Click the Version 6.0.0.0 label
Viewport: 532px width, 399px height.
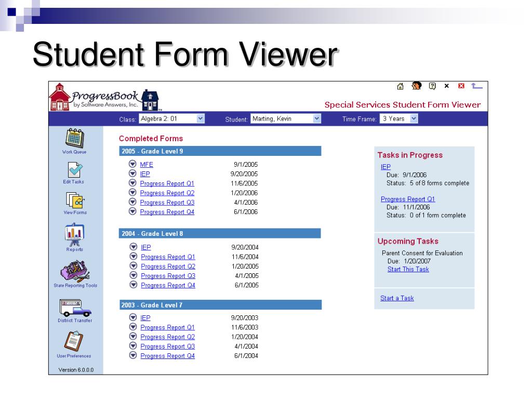click(76, 370)
